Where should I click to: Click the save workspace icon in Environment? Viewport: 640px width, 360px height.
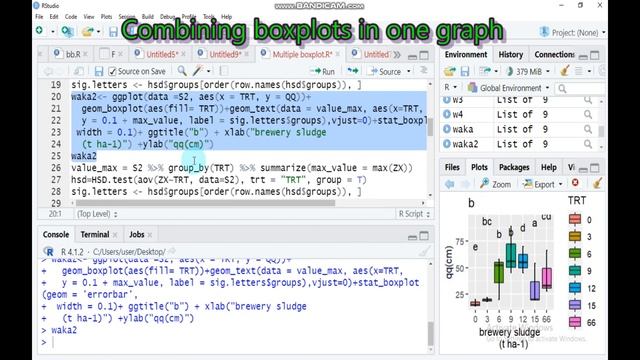[464, 71]
